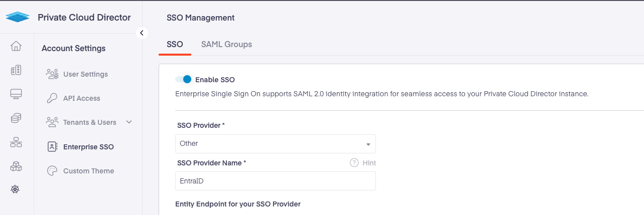The image size is (644, 215).
Task: Open the SSO Provider dropdown
Action: [x=276, y=144]
